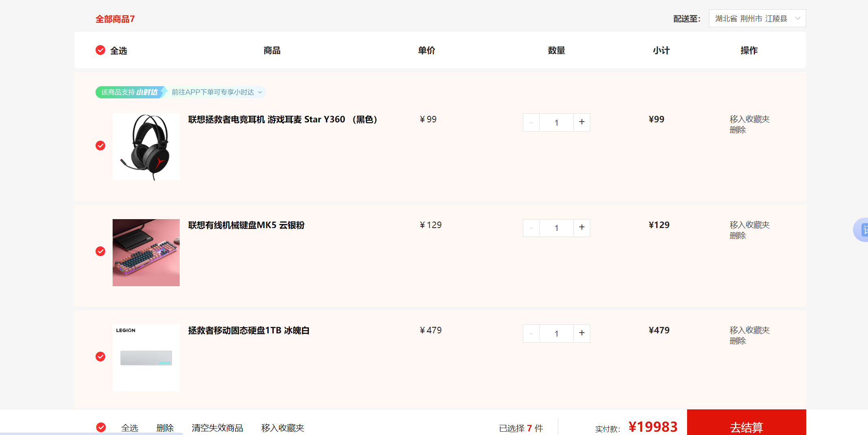Screen dimensions: 868x435
Task: Open the MK5 keyboard product thumbnail
Action: [x=146, y=252]
